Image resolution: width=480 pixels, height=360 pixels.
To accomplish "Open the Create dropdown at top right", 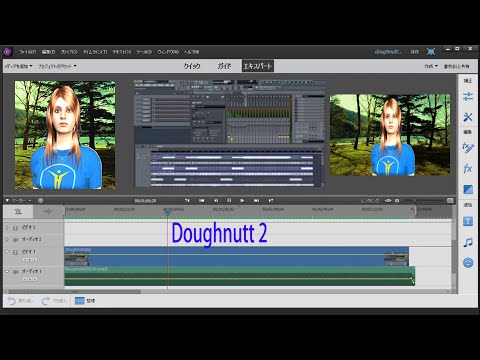I will click(x=431, y=66).
